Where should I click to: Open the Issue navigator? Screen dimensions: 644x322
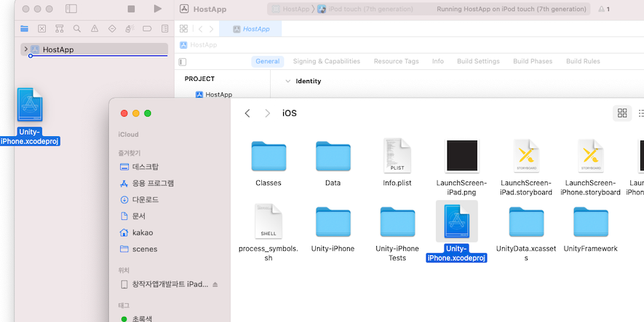[x=95, y=29]
